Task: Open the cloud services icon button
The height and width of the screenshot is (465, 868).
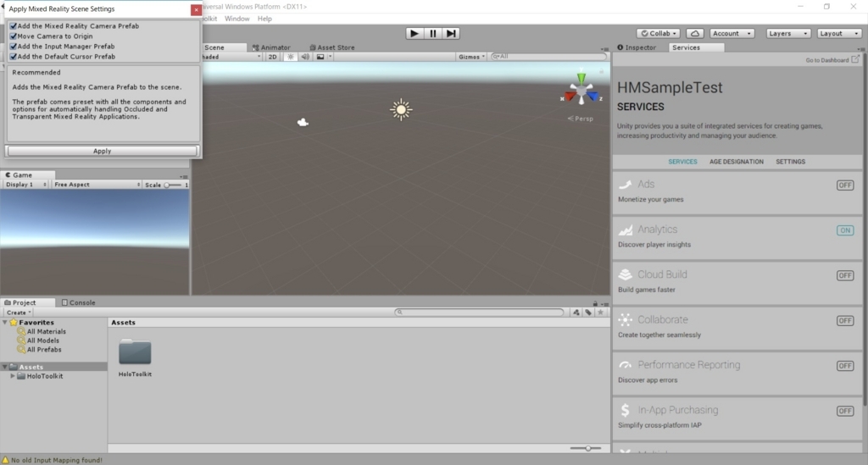Action: (695, 33)
